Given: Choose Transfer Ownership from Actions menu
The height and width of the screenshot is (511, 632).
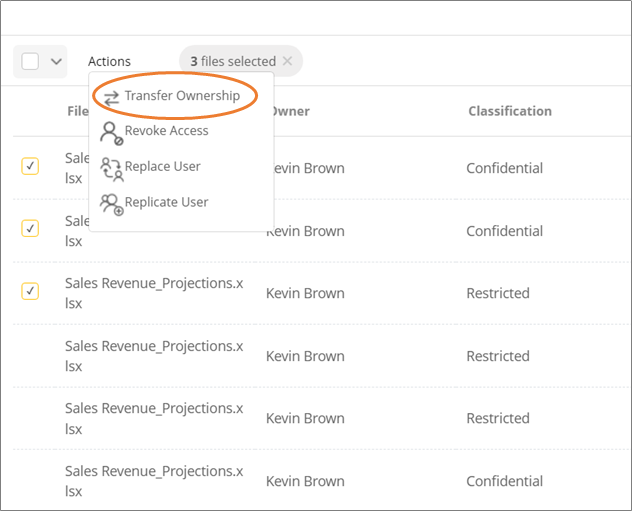Looking at the screenshot, I should (182, 96).
